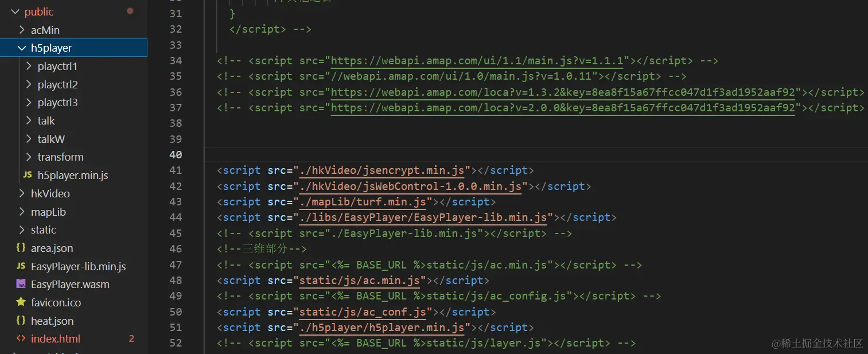The height and width of the screenshot is (354, 868).
Task: Expand the mapLib folder chevron
Action: coord(22,212)
